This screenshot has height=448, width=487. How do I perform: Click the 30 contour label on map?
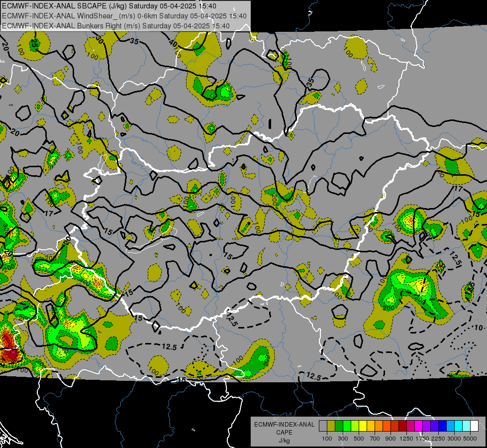[99, 39]
